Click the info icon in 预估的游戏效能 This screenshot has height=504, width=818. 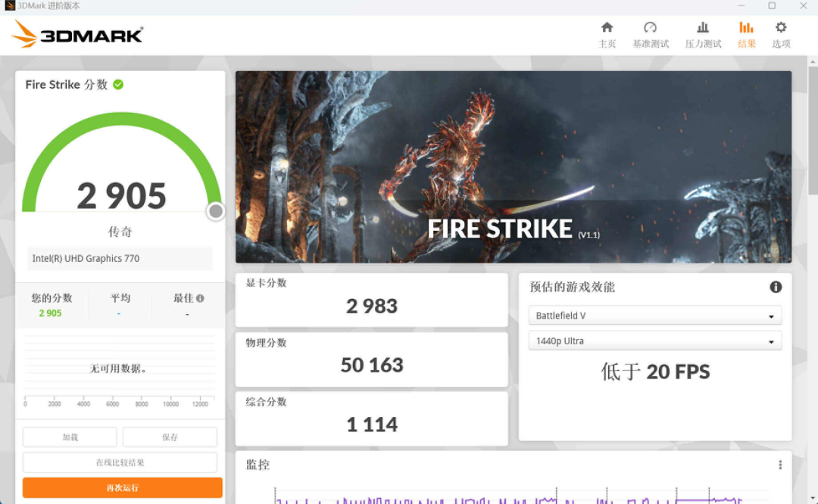(x=776, y=287)
